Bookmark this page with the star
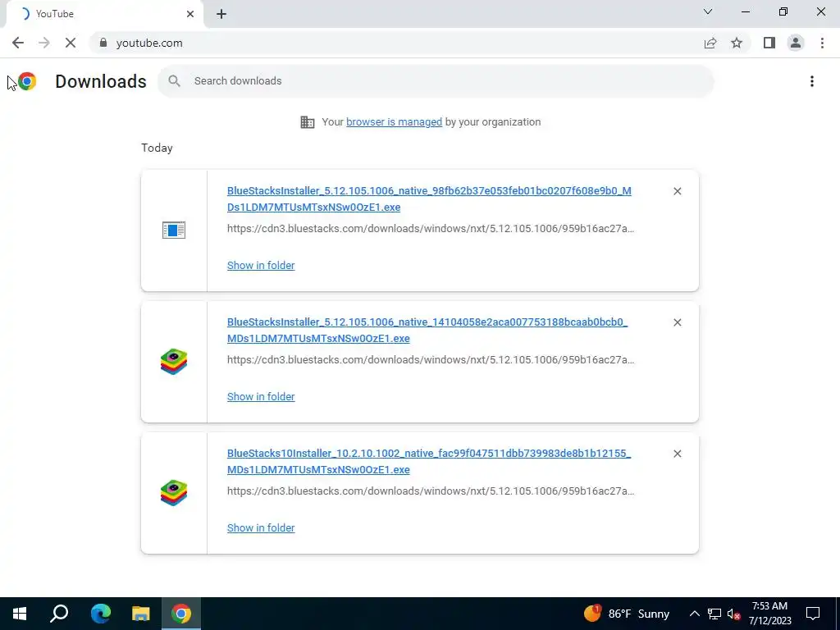The width and height of the screenshot is (840, 630). 737,43
